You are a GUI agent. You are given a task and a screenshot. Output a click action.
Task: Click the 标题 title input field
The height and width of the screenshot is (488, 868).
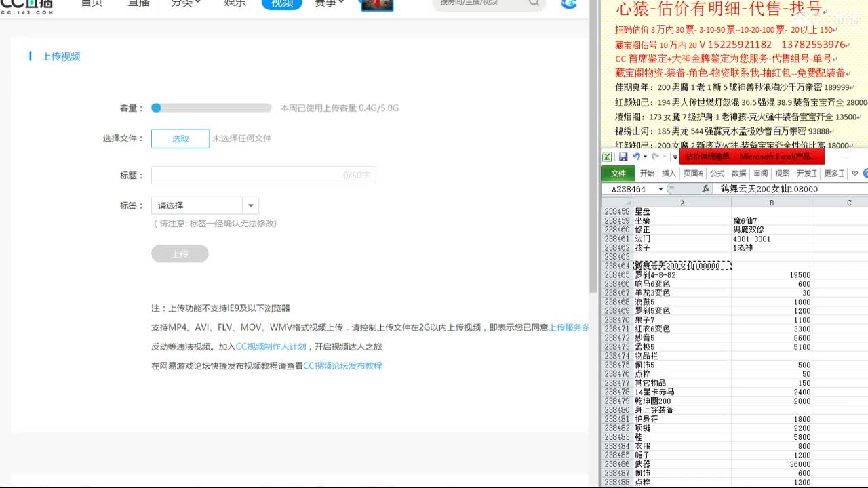tap(263, 176)
